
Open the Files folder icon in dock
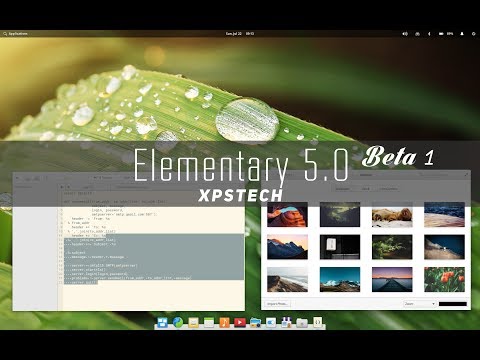302,322
